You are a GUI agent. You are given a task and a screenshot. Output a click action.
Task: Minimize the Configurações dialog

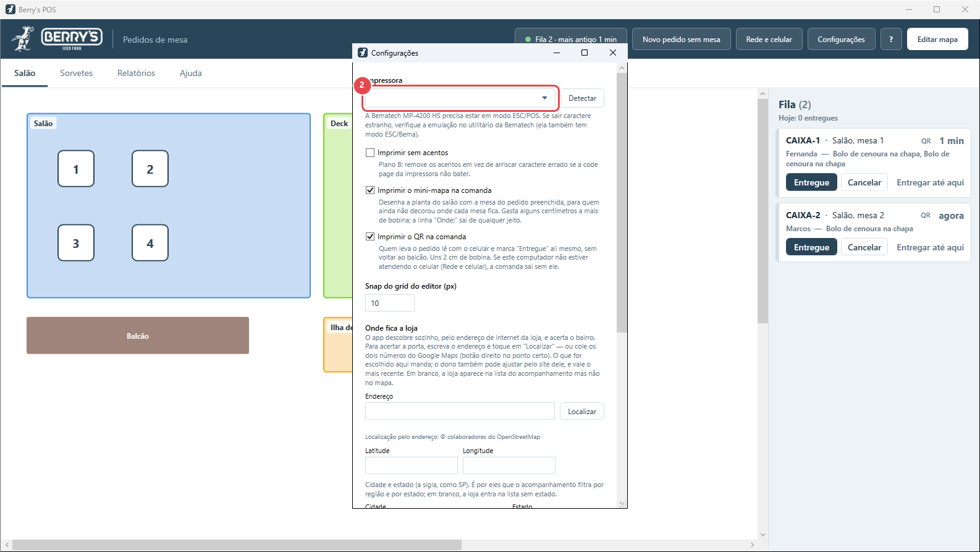click(x=557, y=53)
